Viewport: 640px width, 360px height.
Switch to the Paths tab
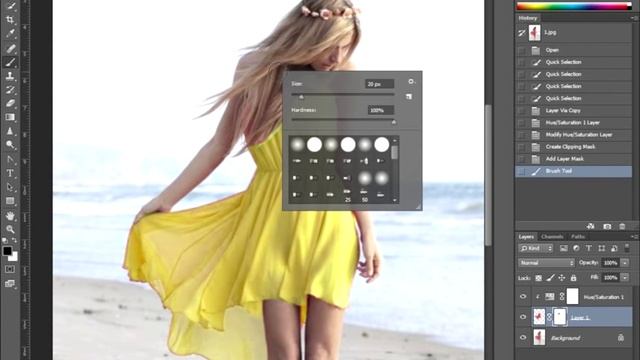click(578, 237)
